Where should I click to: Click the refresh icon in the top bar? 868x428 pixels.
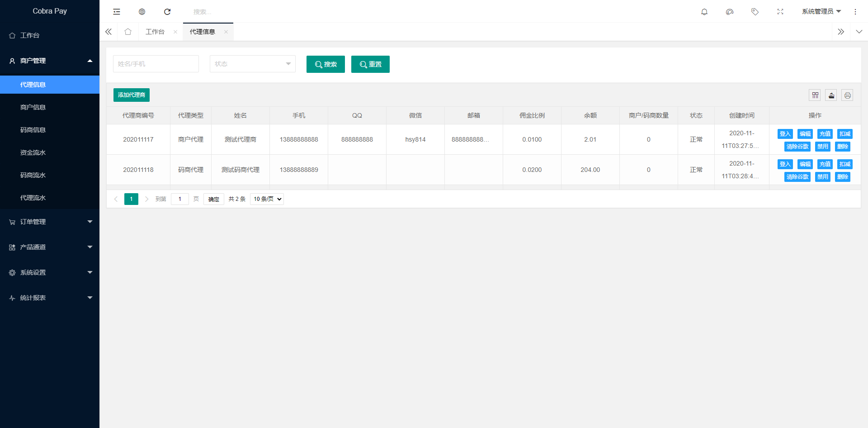(167, 12)
